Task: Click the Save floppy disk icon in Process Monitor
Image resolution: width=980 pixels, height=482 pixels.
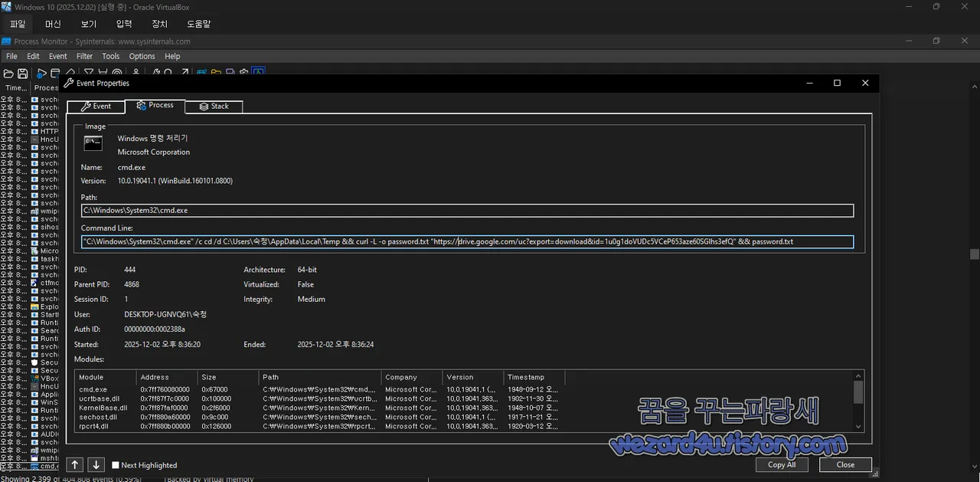Action: click(x=23, y=74)
